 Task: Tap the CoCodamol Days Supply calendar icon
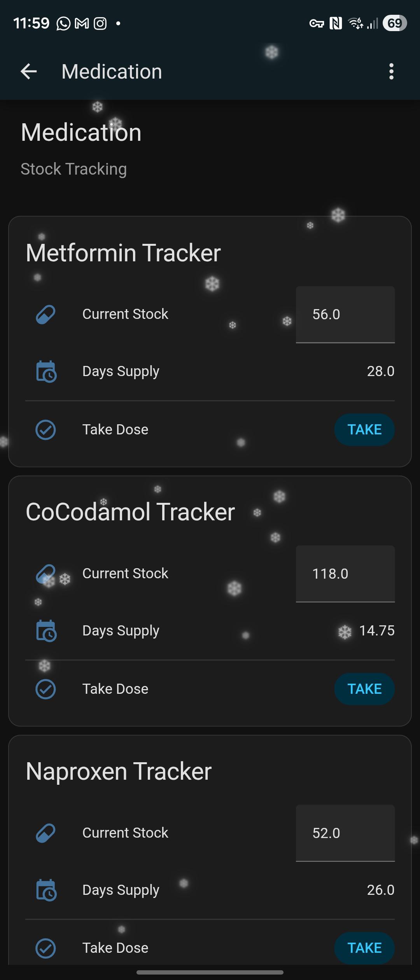tap(46, 630)
